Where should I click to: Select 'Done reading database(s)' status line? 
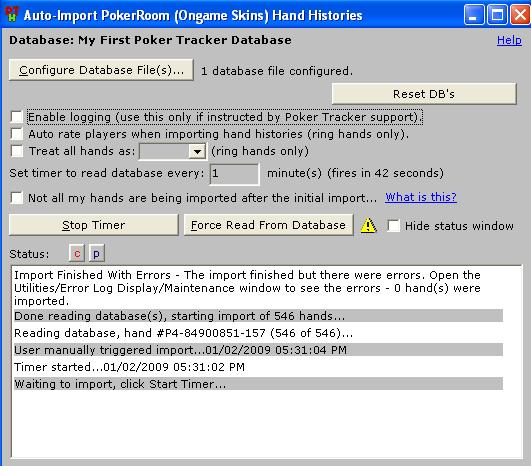pyautogui.click(x=258, y=316)
